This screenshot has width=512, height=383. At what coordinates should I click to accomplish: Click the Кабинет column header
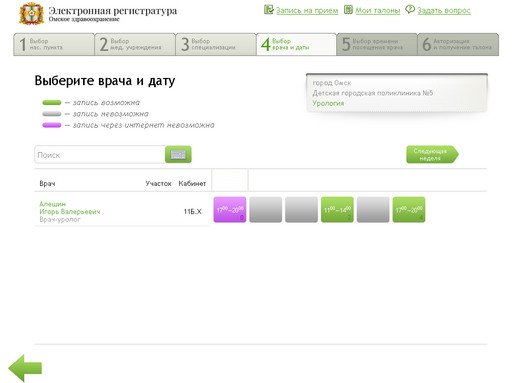tap(192, 183)
